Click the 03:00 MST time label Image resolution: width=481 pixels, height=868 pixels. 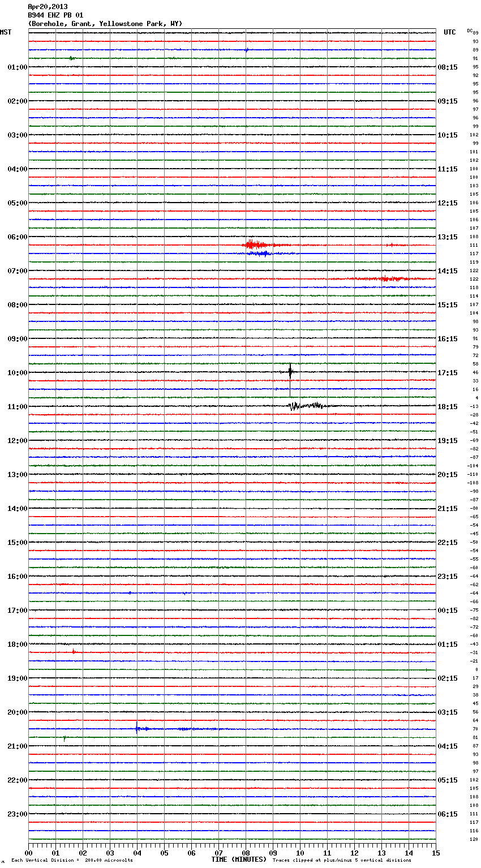[x=18, y=135]
